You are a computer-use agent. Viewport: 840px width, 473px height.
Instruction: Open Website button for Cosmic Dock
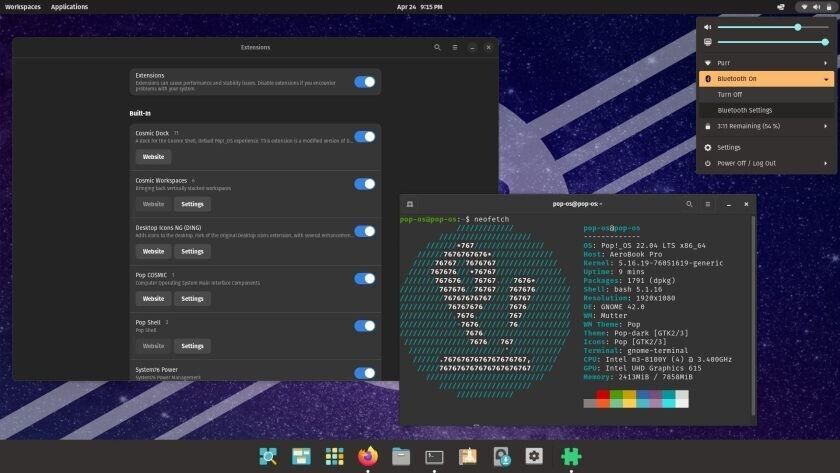click(153, 157)
